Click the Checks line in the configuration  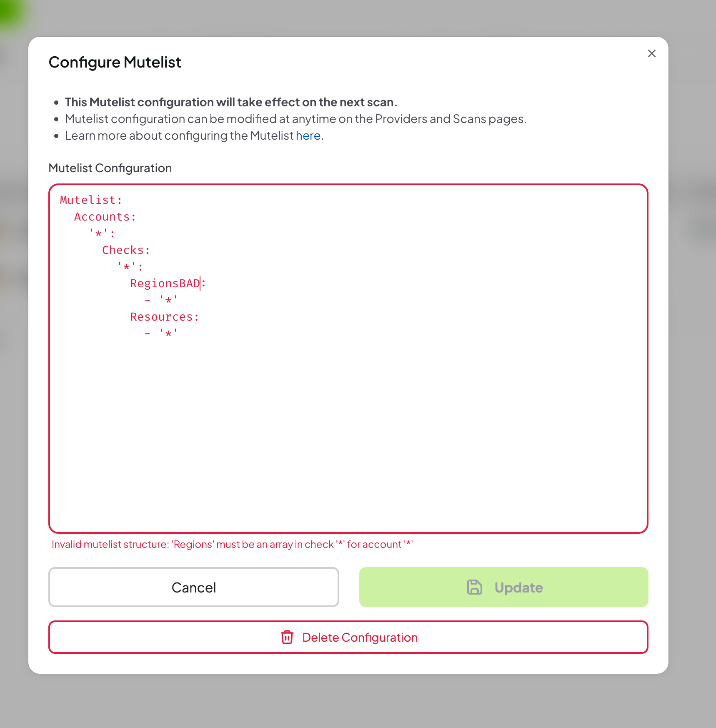pyautogui.click(x=125, y=250)
